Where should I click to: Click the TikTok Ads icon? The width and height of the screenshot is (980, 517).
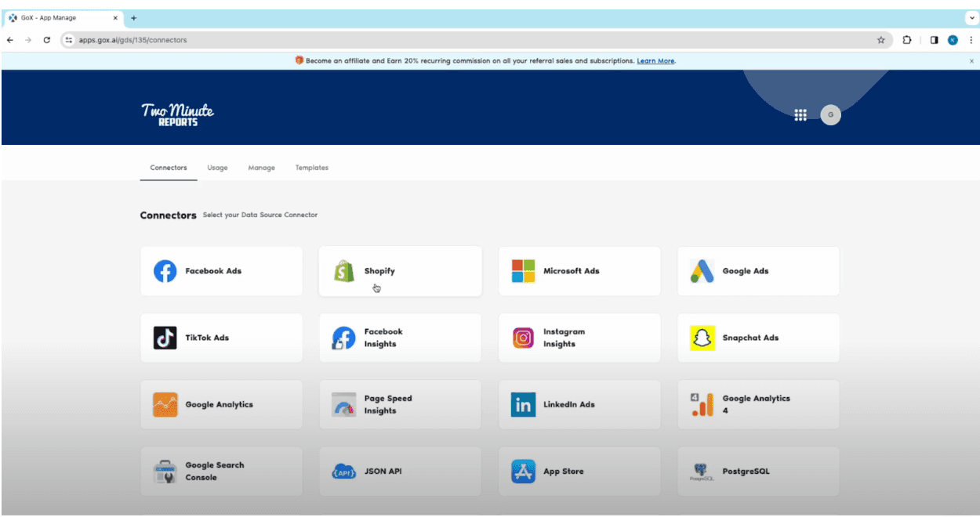[165, 338]
